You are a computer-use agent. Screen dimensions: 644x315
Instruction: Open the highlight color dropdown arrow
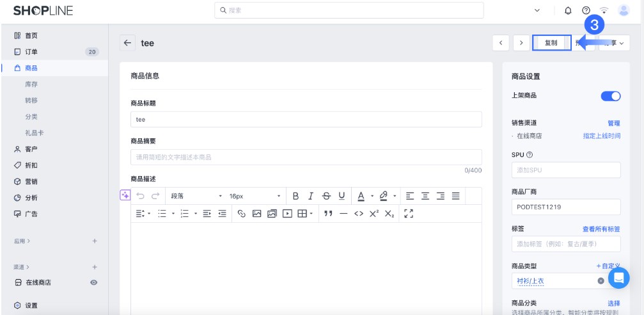pyautogui.click(x=395, y=196)
